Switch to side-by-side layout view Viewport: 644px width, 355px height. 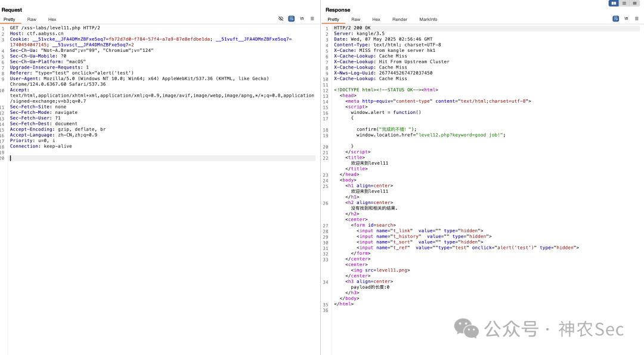pyautogui.click(x=614, y=3)
